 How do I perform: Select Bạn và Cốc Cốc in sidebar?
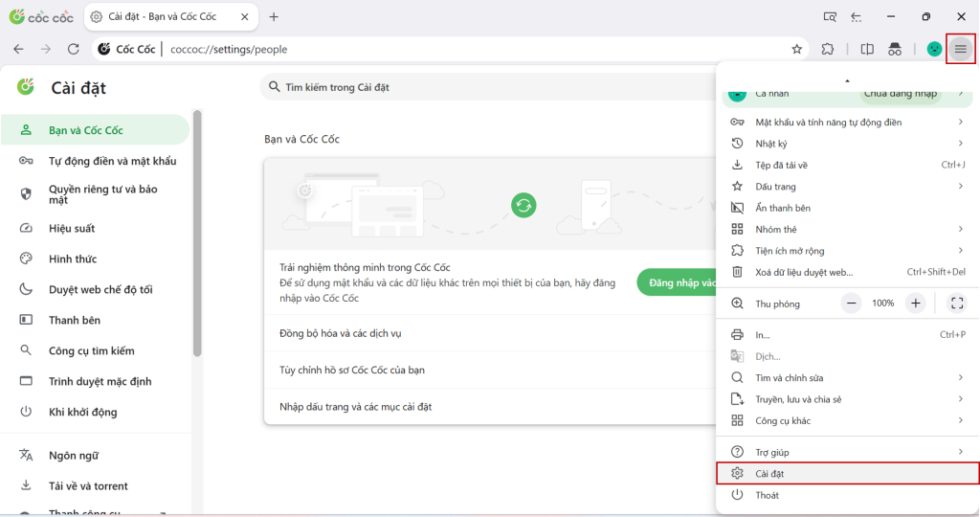95,130
